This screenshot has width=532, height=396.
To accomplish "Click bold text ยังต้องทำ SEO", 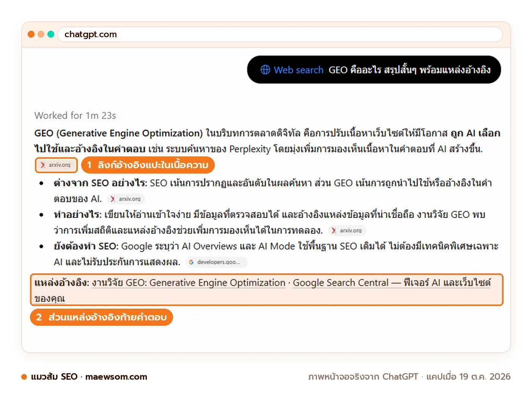I will pos(86,246).
